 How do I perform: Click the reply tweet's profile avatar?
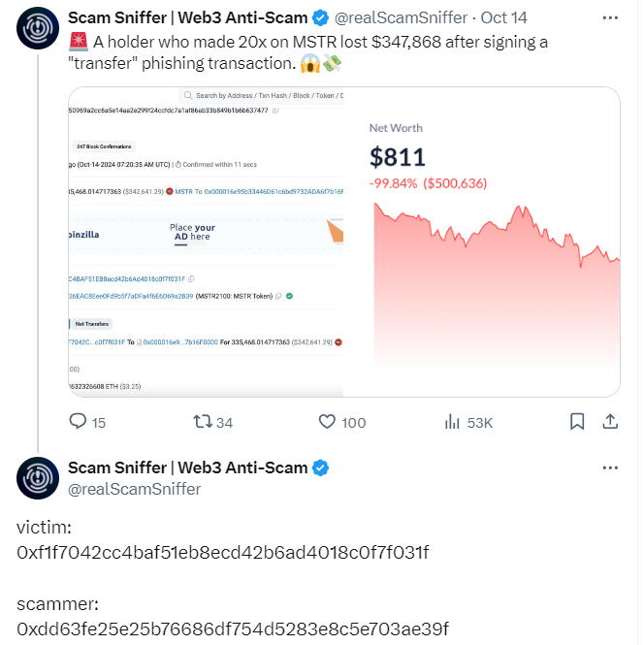[x=38, y=478]
